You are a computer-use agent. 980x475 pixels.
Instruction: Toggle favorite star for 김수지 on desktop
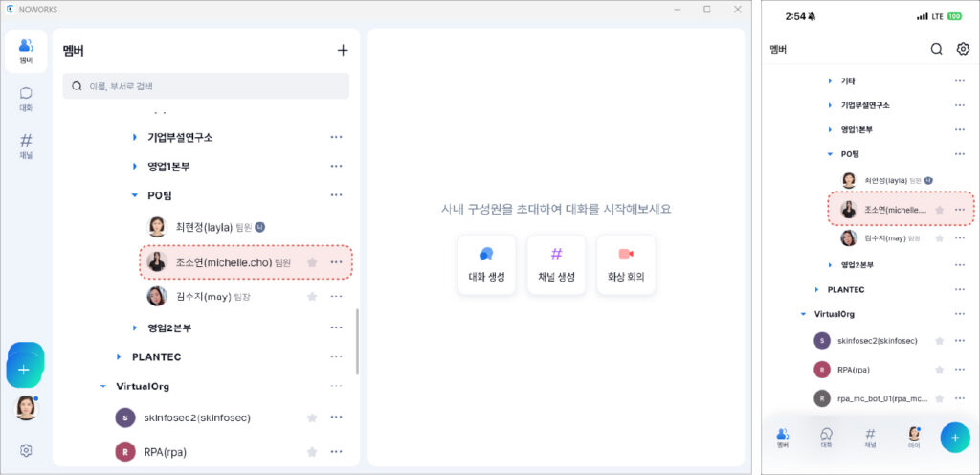312,296
